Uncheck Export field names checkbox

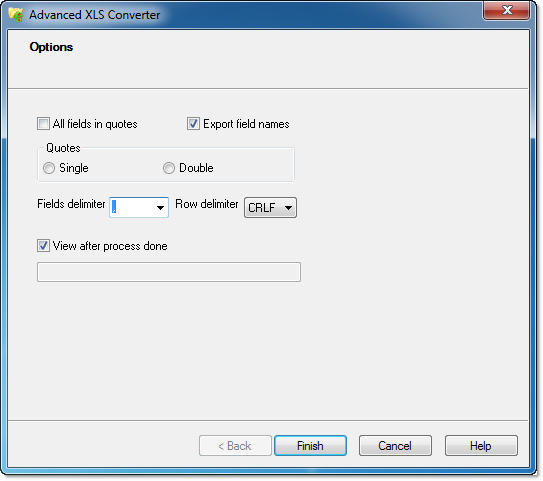193,124
